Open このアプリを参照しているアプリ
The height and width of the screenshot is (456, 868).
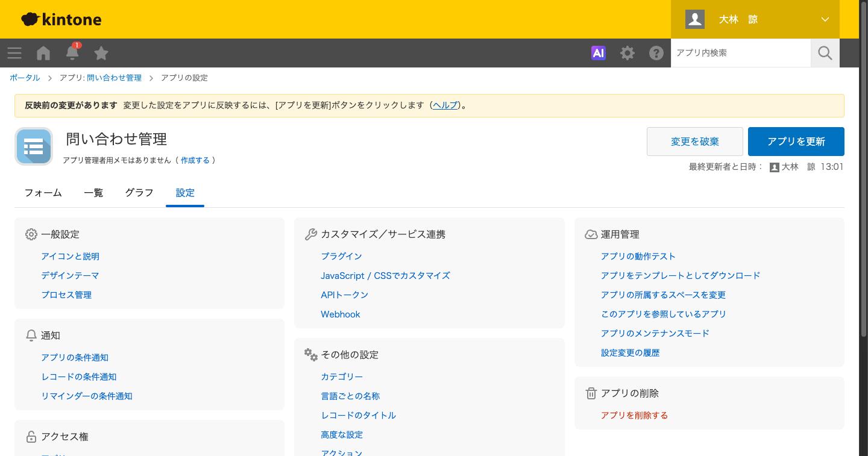point(664,314)
